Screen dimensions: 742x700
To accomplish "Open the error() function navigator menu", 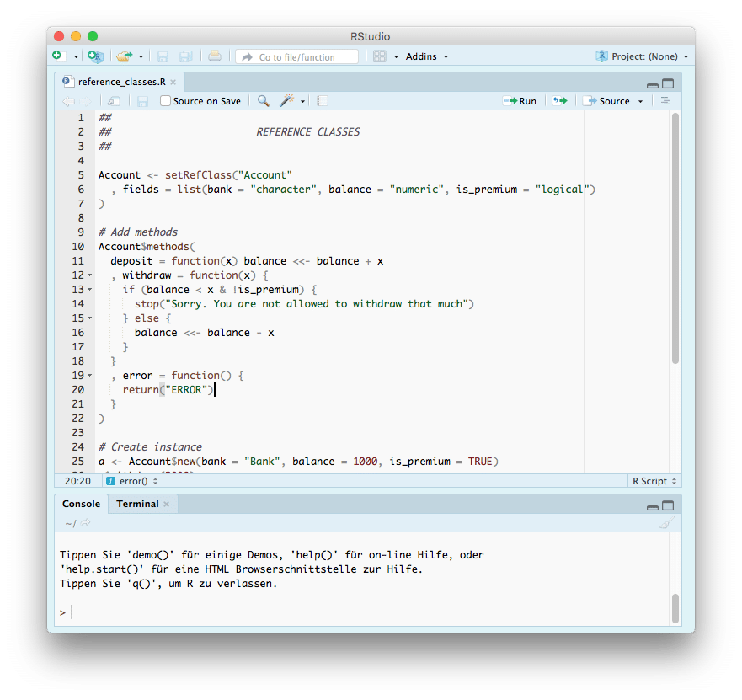I will point(132,481).
